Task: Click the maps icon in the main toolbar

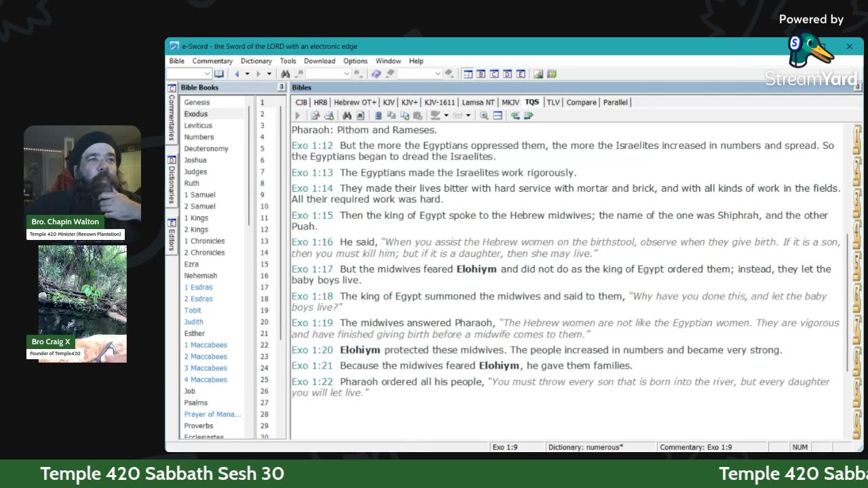Action: (552, 74)
